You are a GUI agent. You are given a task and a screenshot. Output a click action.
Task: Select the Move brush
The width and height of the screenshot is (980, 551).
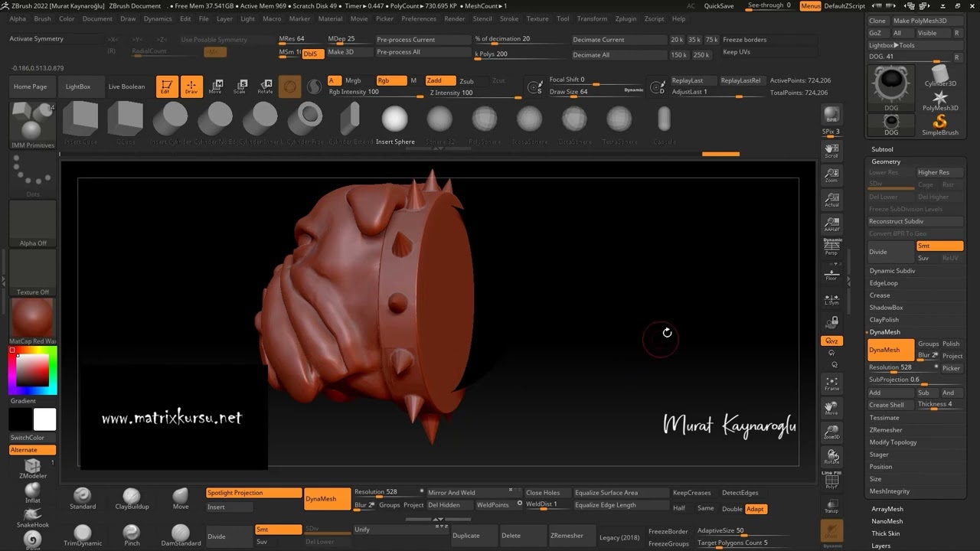[x=181, y=498]
